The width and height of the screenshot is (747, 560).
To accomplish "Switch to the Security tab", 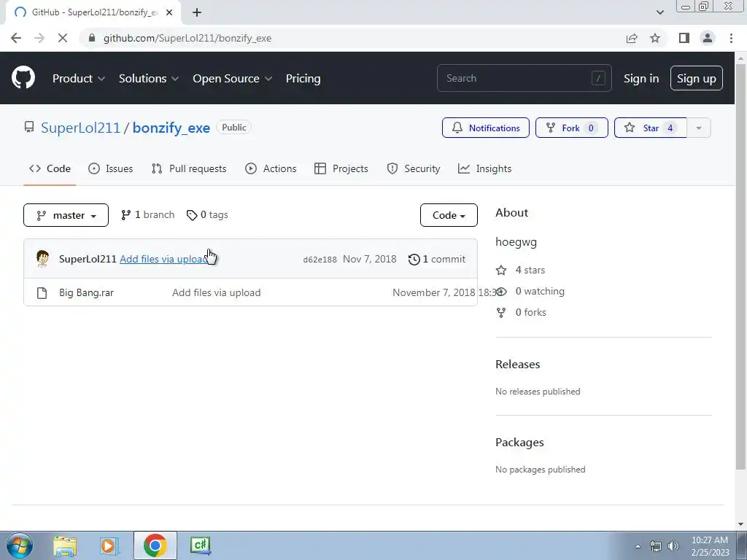I will point(414,168).
